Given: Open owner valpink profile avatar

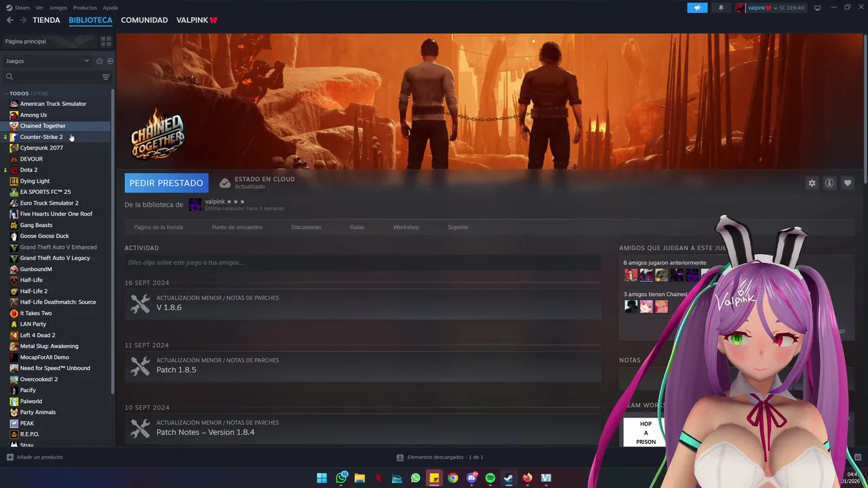Looking at the screenshot, I should 195,205.
